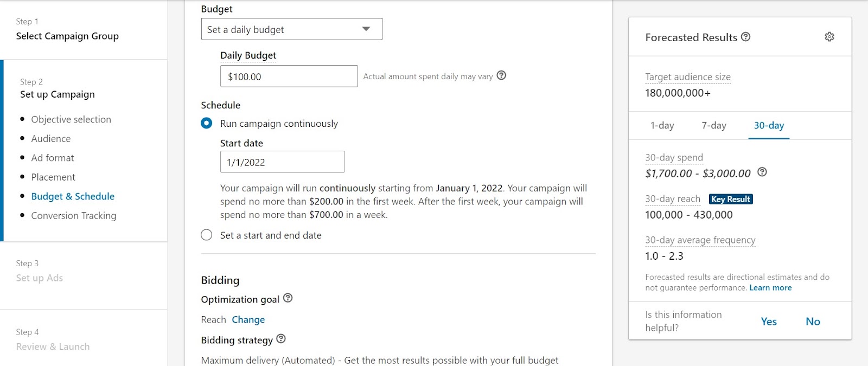The height and width of the screenshot is (366, 868).
Task: Click the Start date input field
Action: pos(282,162)
